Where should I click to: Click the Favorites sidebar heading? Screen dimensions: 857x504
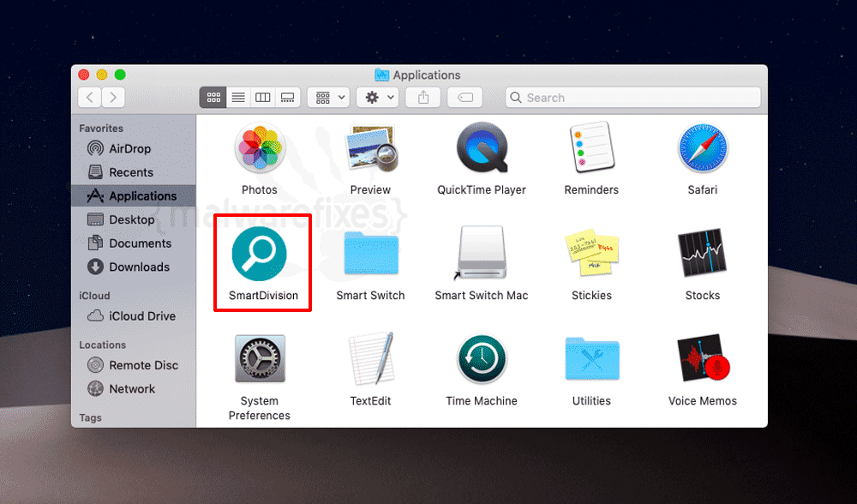101,129
